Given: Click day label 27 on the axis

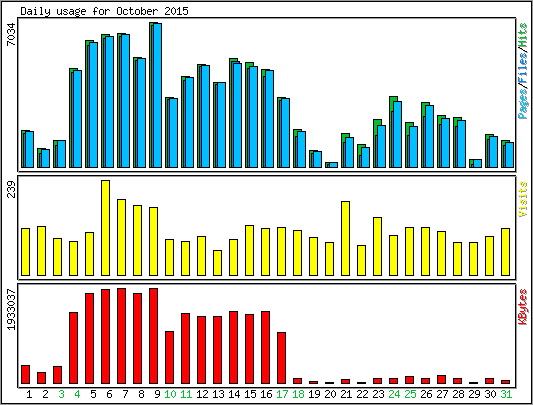Looking at the screenshot, I should click(x=442, y=394).
